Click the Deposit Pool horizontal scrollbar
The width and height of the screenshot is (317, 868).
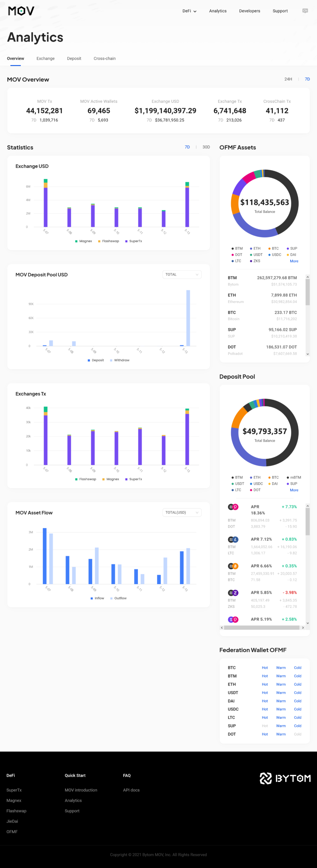(262, 628)
